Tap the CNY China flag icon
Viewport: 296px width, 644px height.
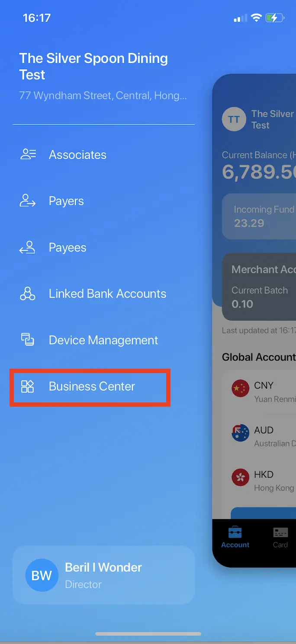click(x=241, y=388)
